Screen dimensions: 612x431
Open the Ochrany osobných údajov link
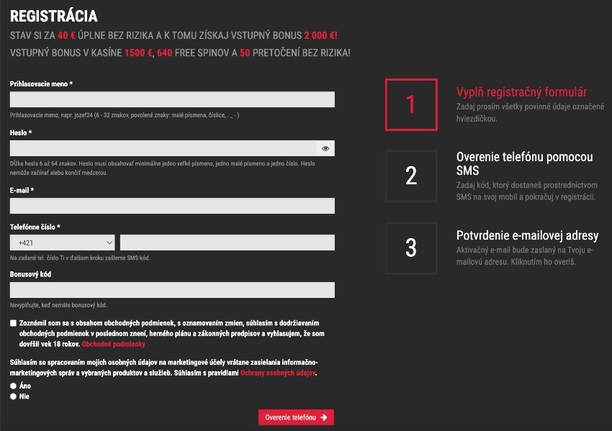tap(278, 373)
